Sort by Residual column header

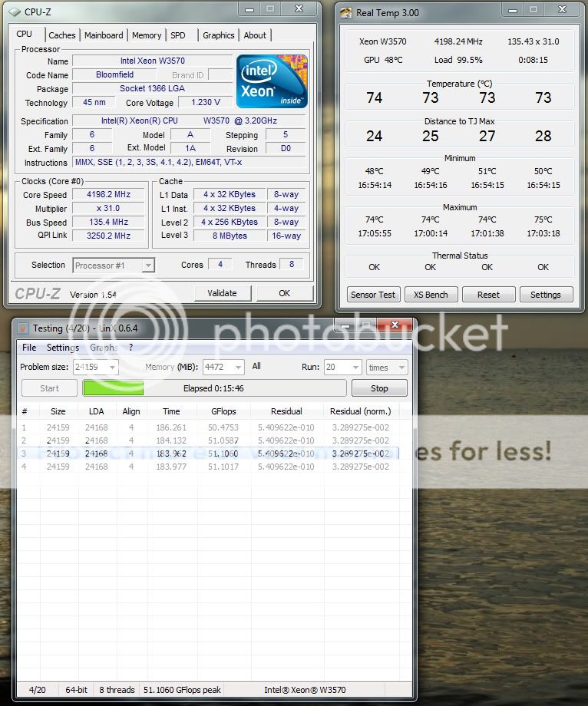[286, 411]
